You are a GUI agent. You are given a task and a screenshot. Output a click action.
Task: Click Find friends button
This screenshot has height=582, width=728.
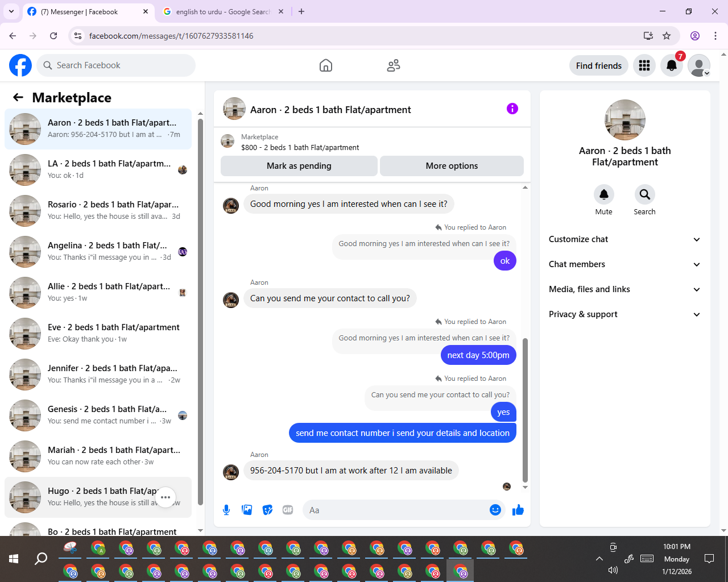click(599, 65)
